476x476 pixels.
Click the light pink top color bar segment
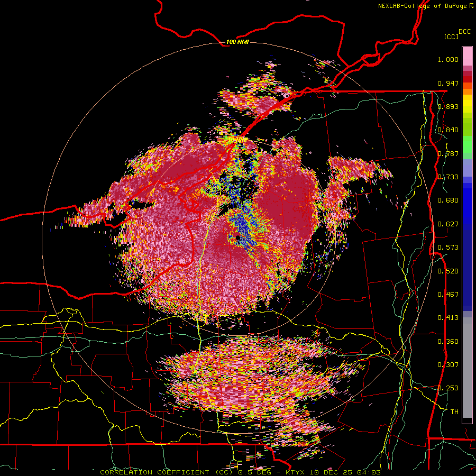(467, 56)
